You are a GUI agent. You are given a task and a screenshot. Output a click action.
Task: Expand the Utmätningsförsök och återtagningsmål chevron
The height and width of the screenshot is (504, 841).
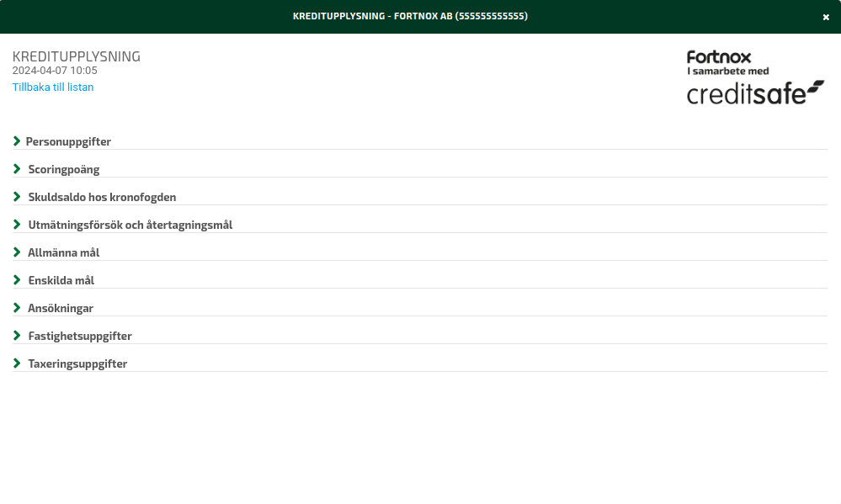point(17,225)
